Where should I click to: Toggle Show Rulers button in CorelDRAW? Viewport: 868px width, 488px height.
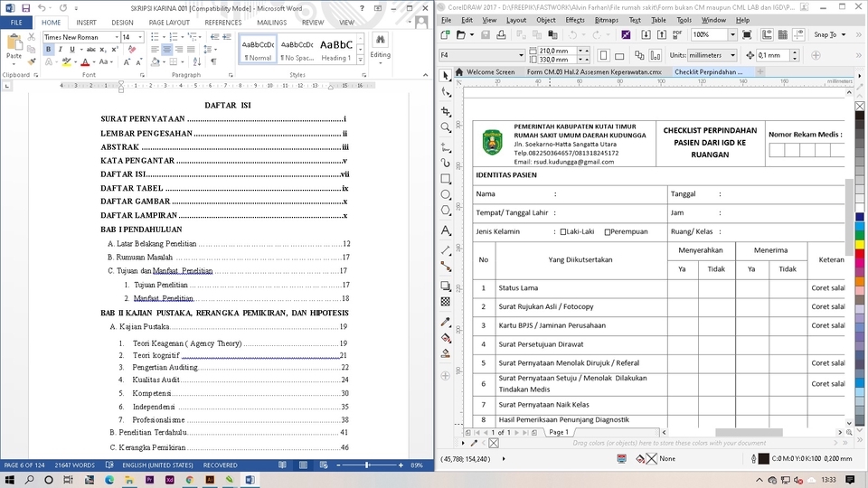[767, 35]
